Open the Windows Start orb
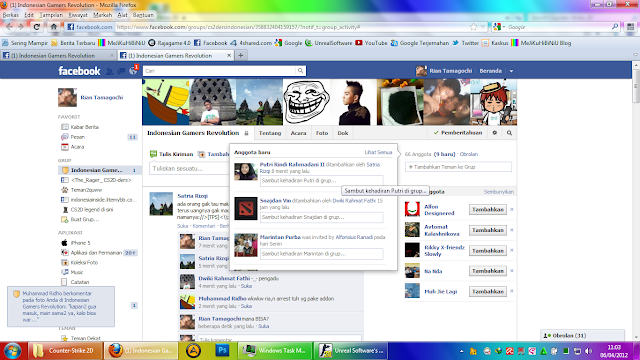 pos(13,351)
